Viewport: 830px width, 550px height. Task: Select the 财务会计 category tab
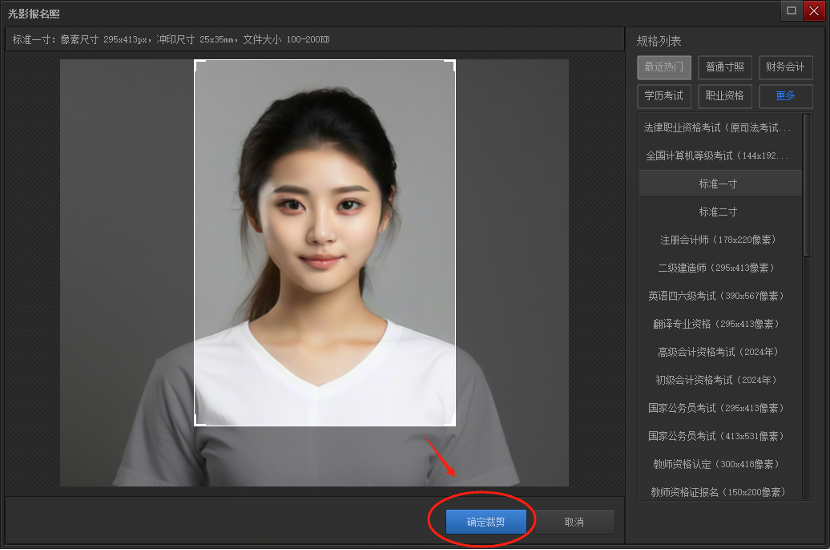pos(786,67)
